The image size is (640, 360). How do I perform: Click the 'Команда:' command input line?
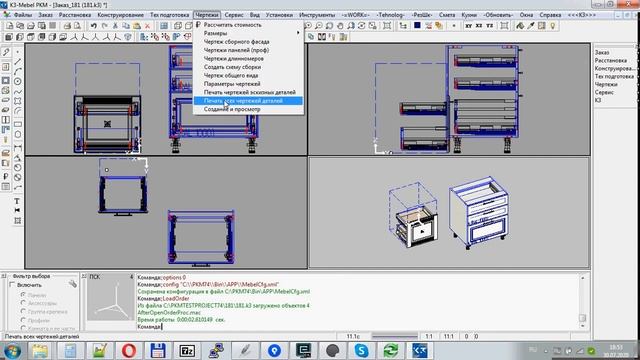click(357, 327)
